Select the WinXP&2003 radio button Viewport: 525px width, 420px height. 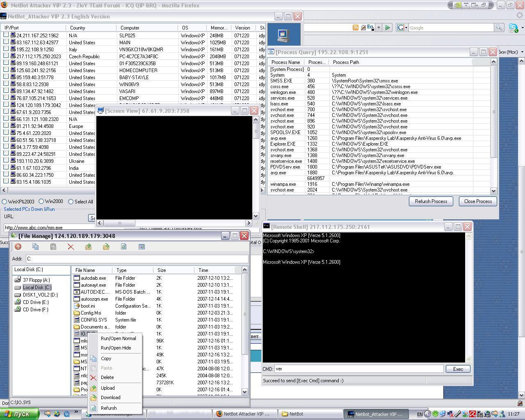[x=5, y=201]
